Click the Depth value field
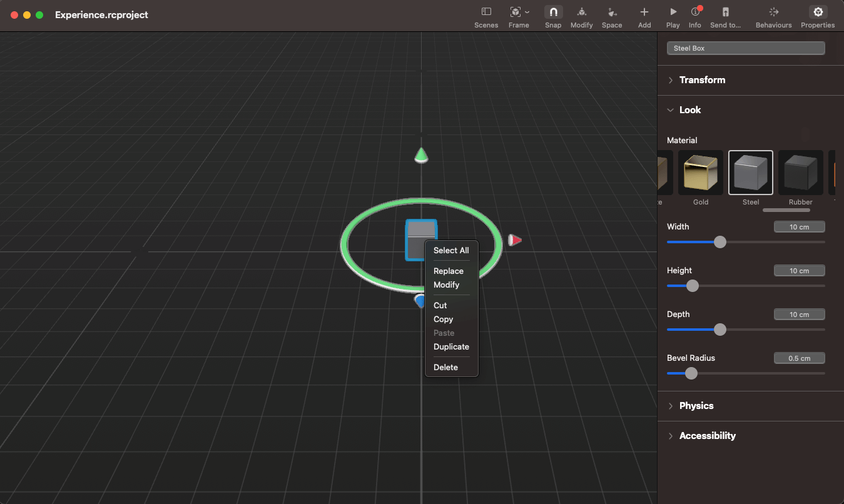The width and height of the screenshot is (844, 504). point(800,315)
